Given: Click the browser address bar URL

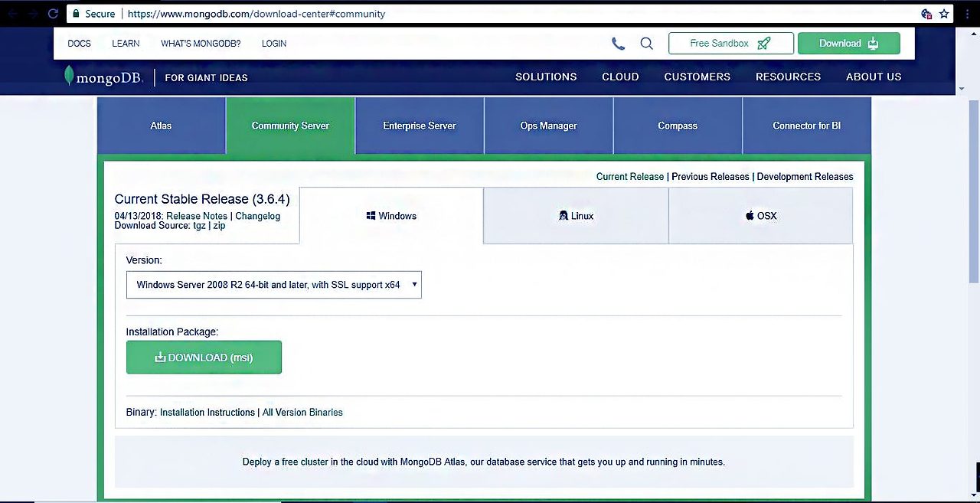Looking at the screenshot, I should tap(256, 14).
